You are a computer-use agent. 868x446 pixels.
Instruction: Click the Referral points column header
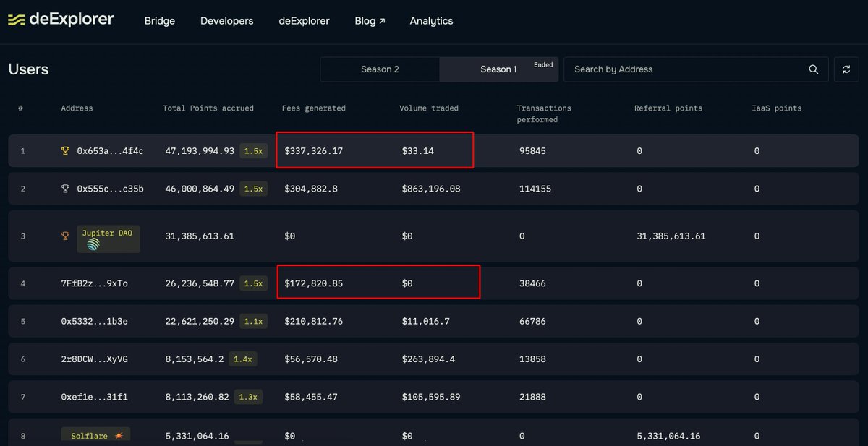(x=668, y=108)
